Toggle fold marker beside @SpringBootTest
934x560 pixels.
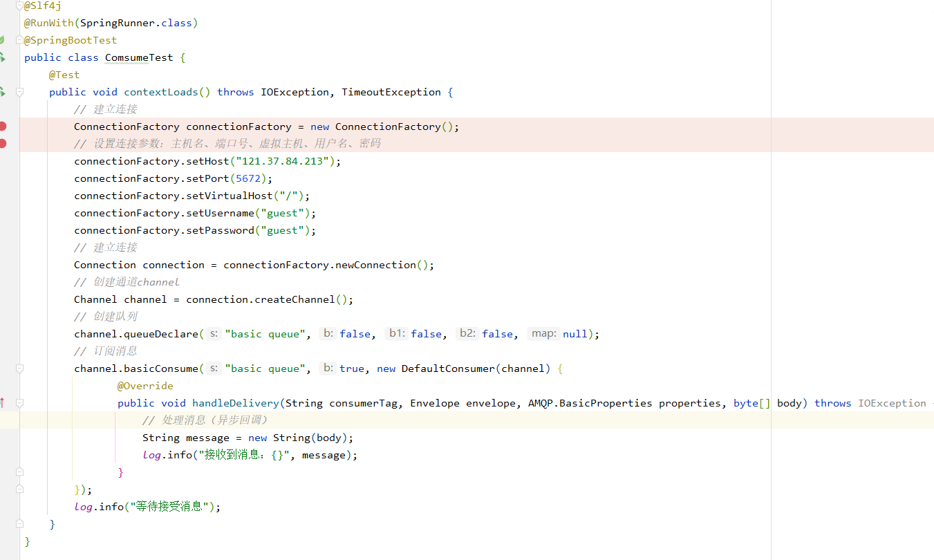19,40
